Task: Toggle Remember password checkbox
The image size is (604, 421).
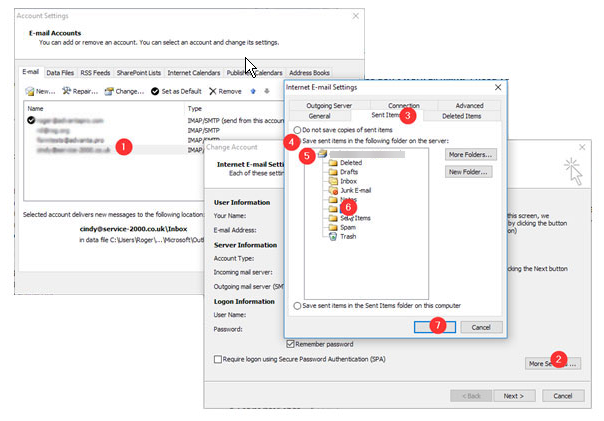Action: pyautogui.click(x=290, y=344)
